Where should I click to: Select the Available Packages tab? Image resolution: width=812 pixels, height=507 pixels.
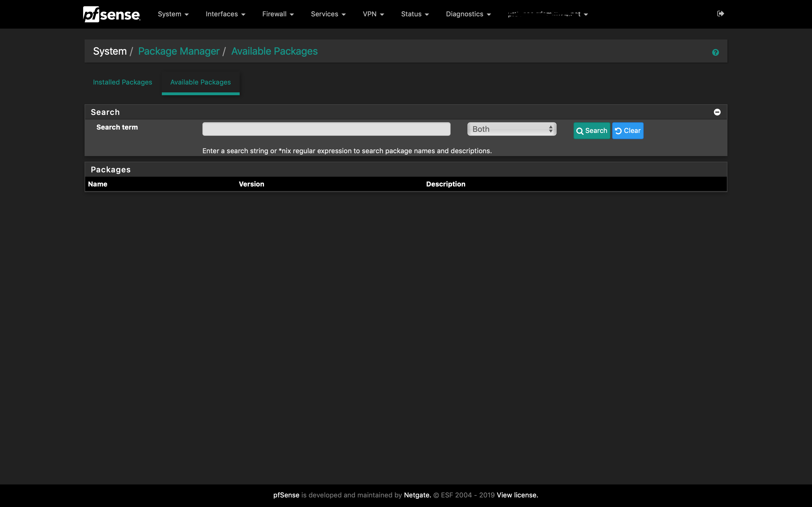pyautogui.click(x=200, y=82)
